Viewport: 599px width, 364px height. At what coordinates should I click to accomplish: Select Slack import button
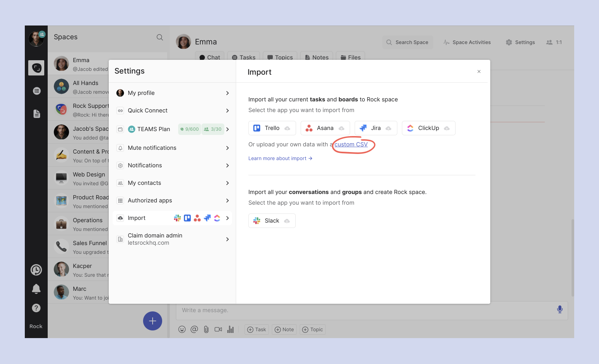click(272, 221)
